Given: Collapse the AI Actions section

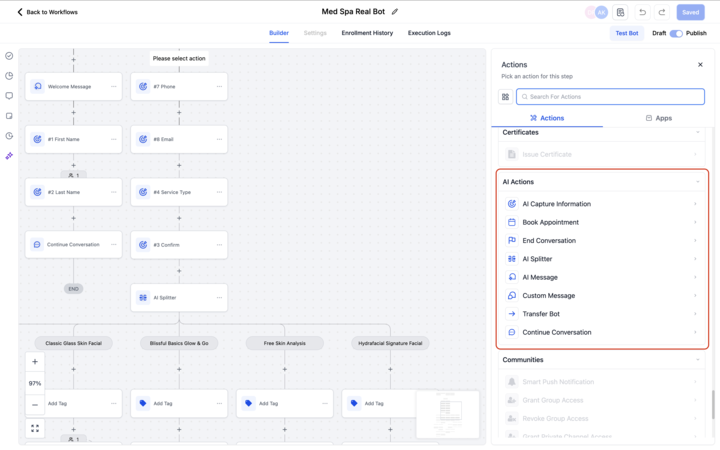Looking at the screenshot, I should 697,182.
